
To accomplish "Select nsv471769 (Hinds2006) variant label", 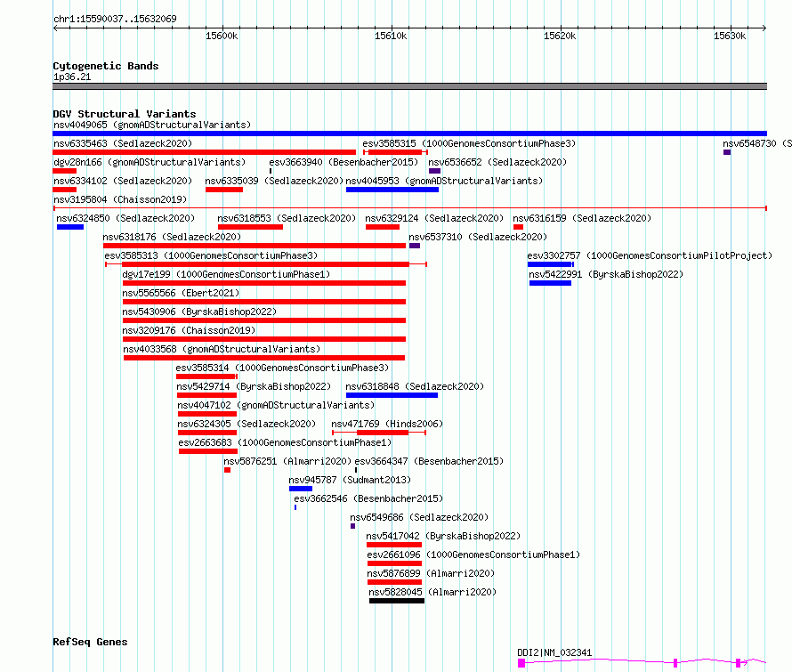I will tap(387, 424).
